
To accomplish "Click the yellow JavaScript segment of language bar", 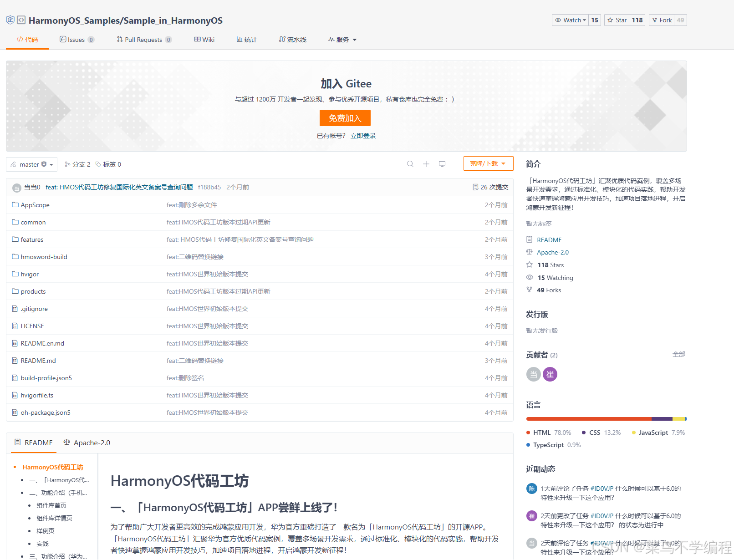I will click(x=679, y=419).
